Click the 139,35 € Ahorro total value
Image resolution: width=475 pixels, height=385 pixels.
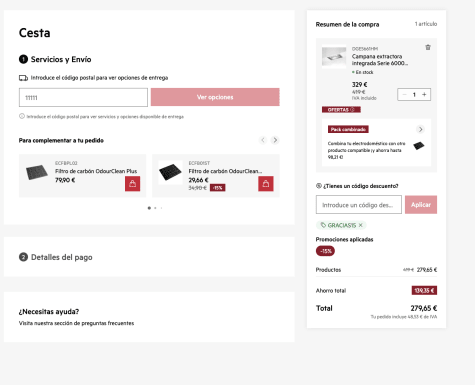click(x=424, y=290)
